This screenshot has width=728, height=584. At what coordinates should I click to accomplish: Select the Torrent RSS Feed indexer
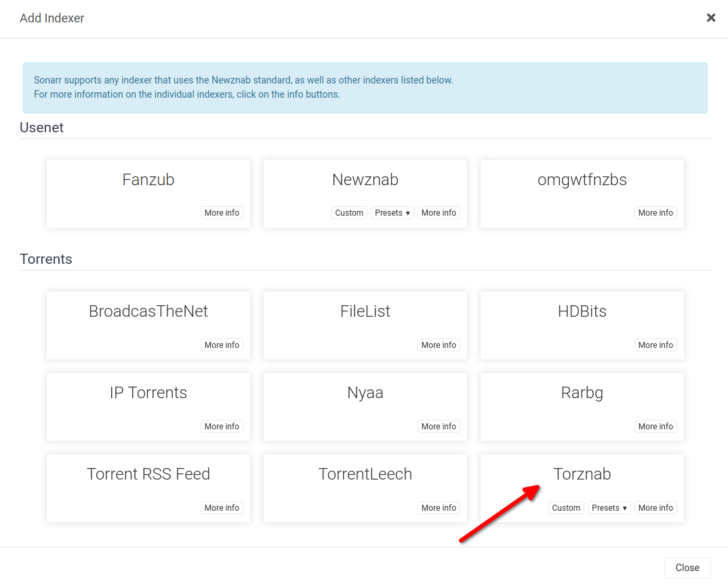tap(148, 488)
